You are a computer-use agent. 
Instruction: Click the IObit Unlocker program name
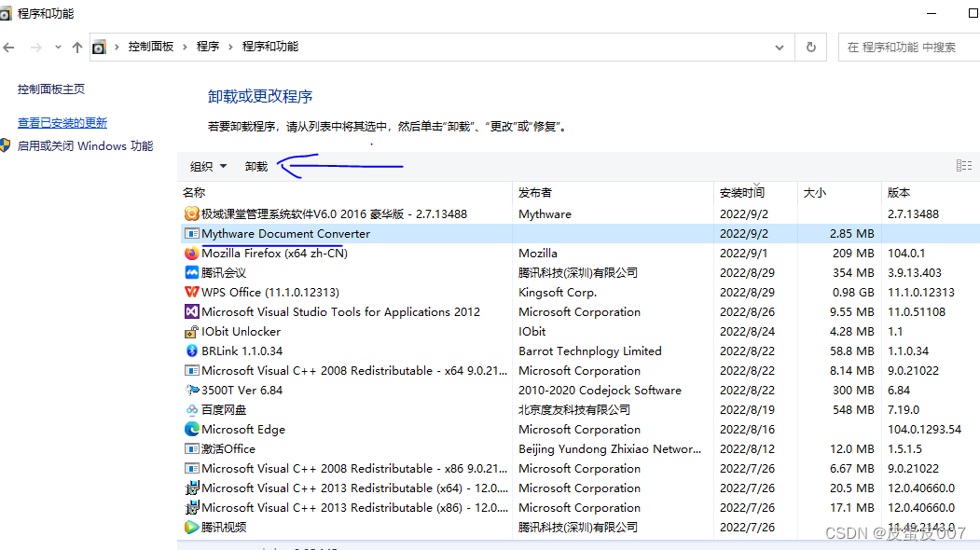click(241, 331)
